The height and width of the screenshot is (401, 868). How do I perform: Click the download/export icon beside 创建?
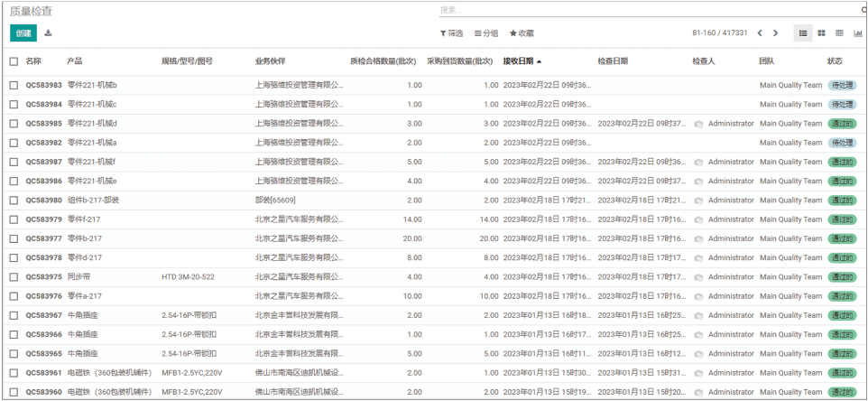point(49,33)
